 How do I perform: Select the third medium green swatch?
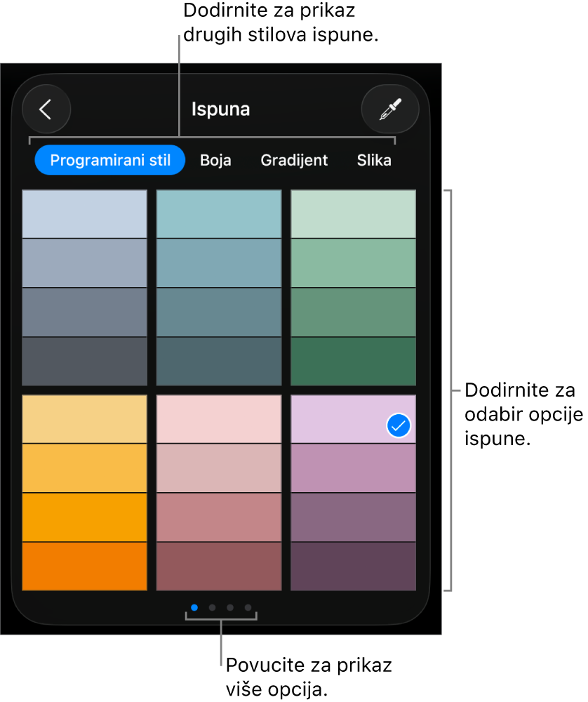coord(353,312)
